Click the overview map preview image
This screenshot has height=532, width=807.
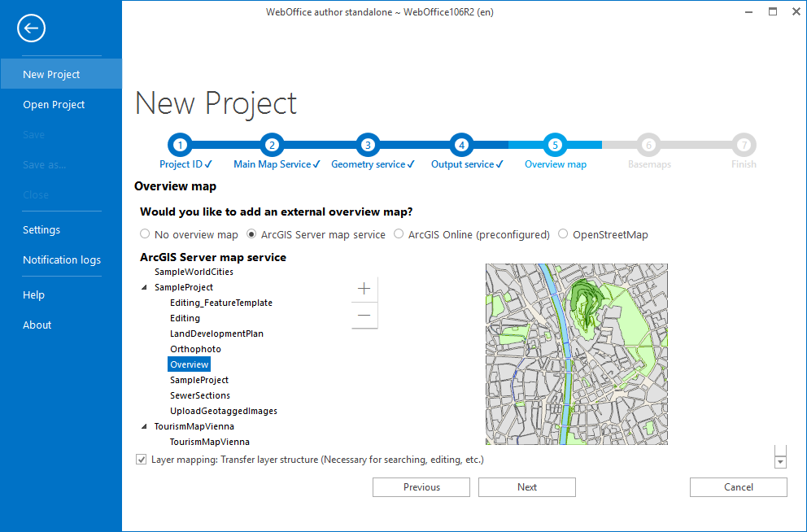coord(576,354)
